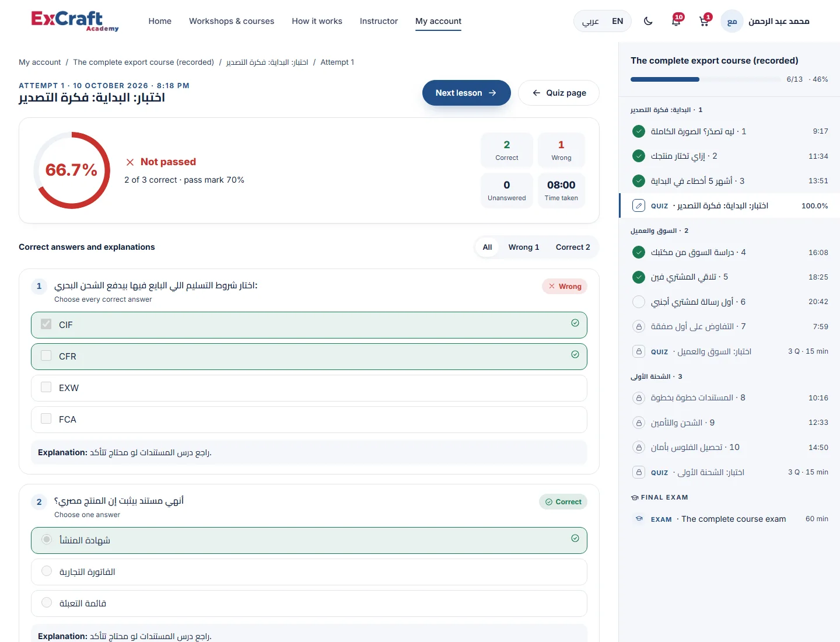Click the red X Not passed icon
The width and height of the screenshot is (840, 642).
tap(130, 162)
